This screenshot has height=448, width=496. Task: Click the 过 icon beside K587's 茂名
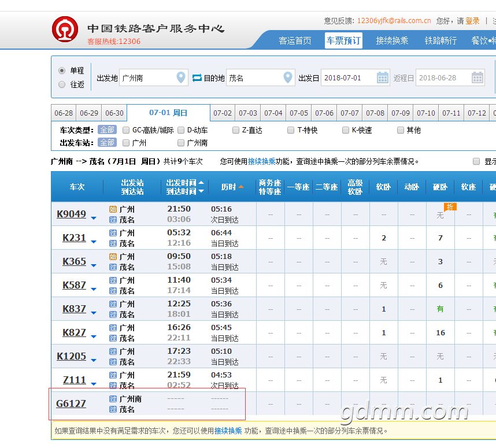click(113, 291)
